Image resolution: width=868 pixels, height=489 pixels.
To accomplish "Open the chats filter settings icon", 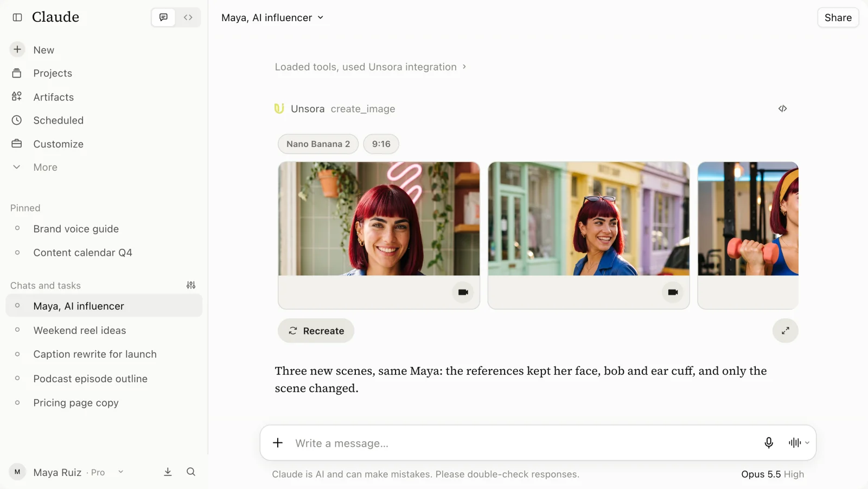I will pos(191,285).
